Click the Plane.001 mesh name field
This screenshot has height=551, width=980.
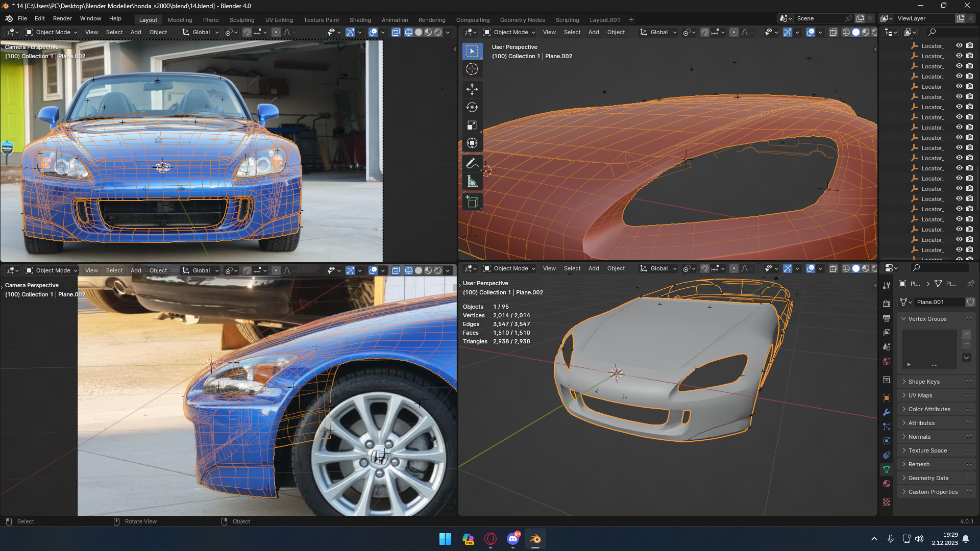[938, 302]
